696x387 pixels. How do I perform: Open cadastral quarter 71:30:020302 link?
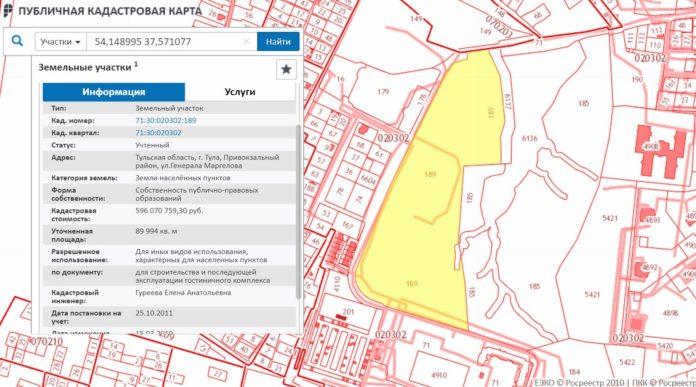coord(158,133)
